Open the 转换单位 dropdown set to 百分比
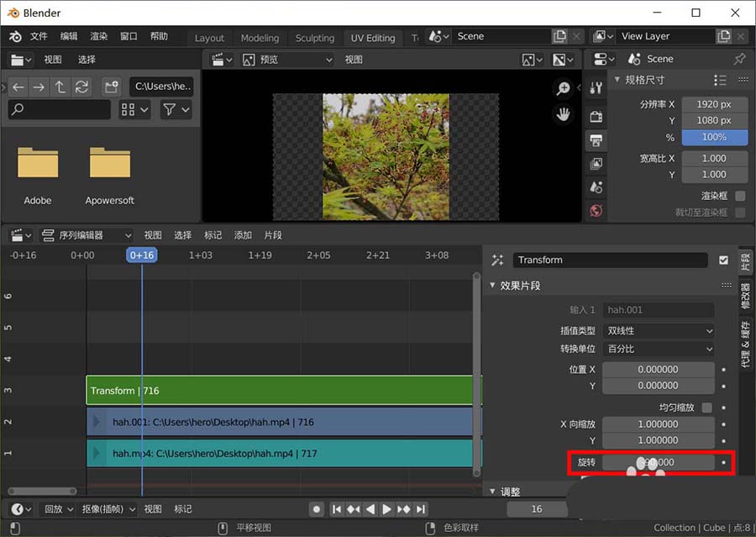 [x=659, y=349]
